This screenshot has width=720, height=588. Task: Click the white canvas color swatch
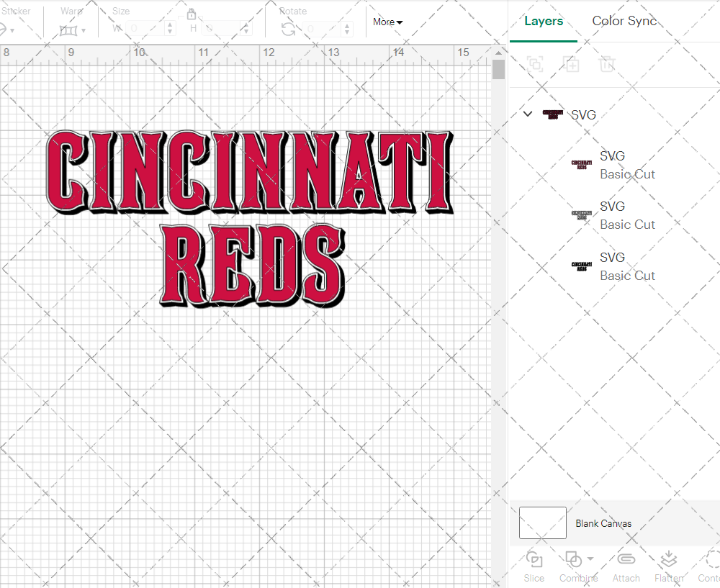[x=542, y=523]
